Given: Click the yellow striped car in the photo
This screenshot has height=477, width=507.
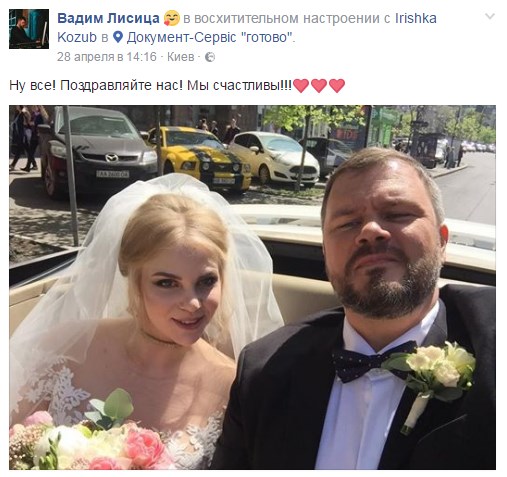Looking at the screenshot, I should [x=200, y=157].
